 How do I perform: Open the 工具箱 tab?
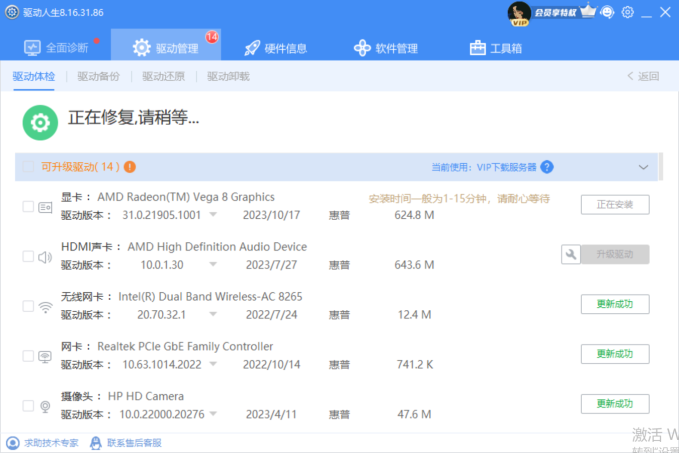tap(496, 48)
